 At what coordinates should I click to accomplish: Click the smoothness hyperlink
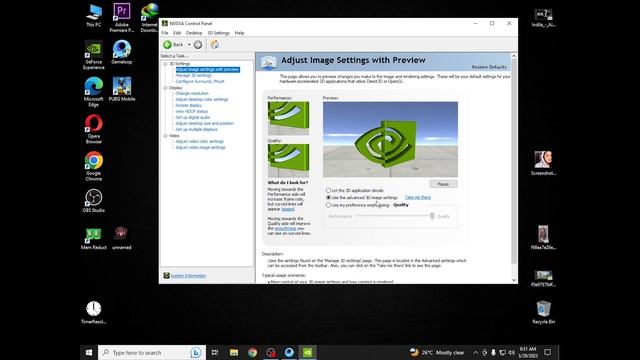(285, 229)
